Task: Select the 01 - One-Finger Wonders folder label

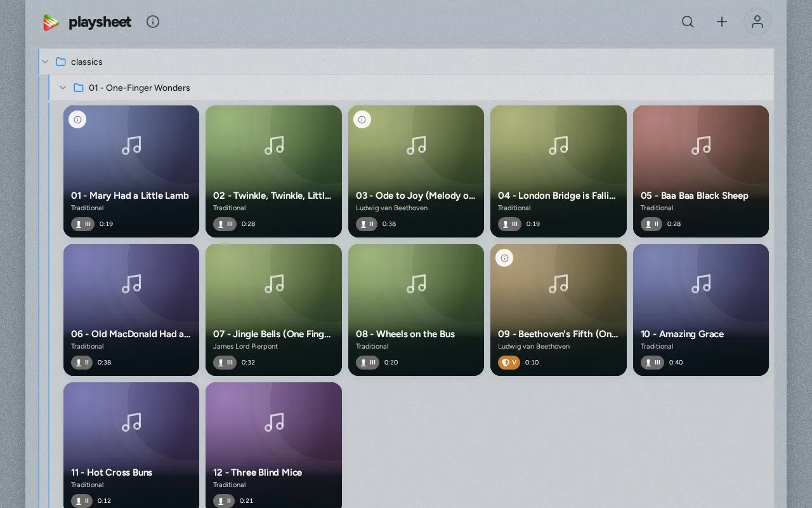Action: tap(140, 88)
